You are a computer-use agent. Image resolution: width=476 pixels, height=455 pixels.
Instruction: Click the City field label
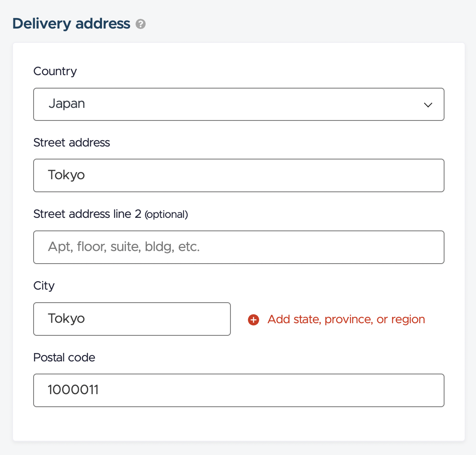44,286
